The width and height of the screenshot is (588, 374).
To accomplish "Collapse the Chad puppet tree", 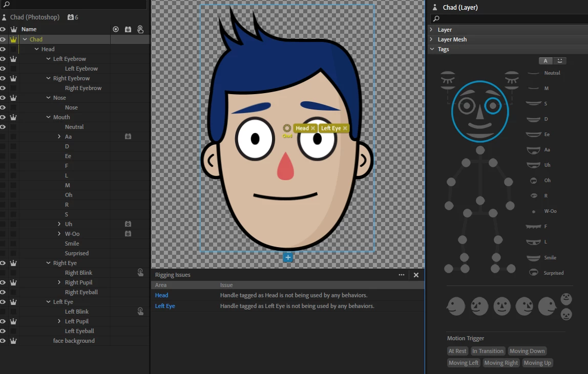I will click(x=25, y=39).
